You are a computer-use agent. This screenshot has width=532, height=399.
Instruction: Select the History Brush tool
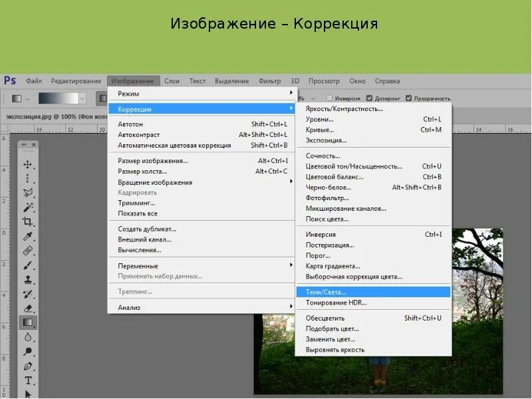click(27, 294)
